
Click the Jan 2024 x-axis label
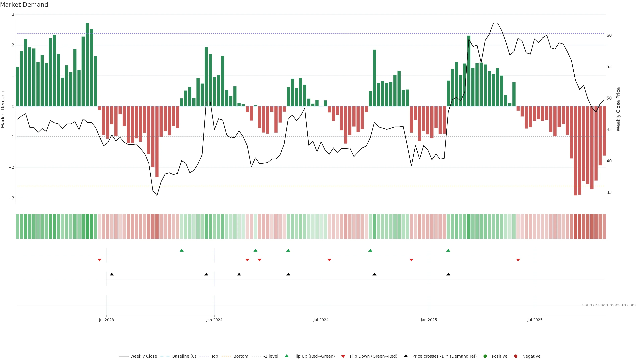pyautogui.click(x=214, y=320)
